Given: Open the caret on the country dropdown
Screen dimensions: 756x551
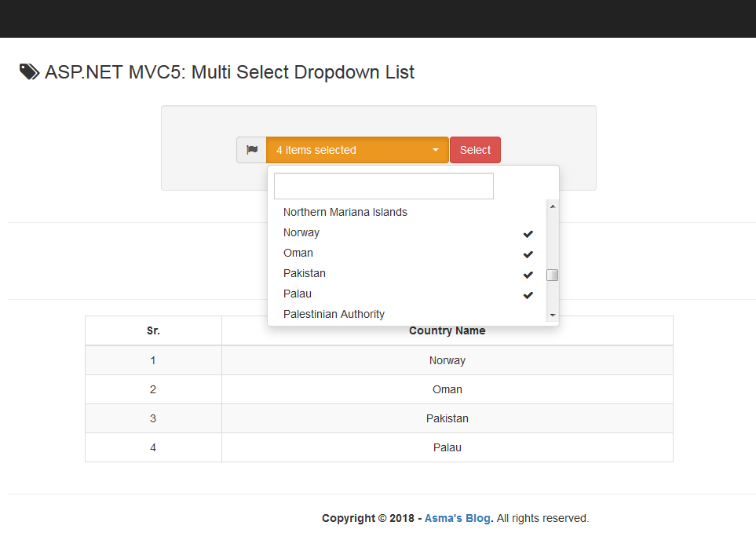Looking at the screenshot, I should pos(435,149).
